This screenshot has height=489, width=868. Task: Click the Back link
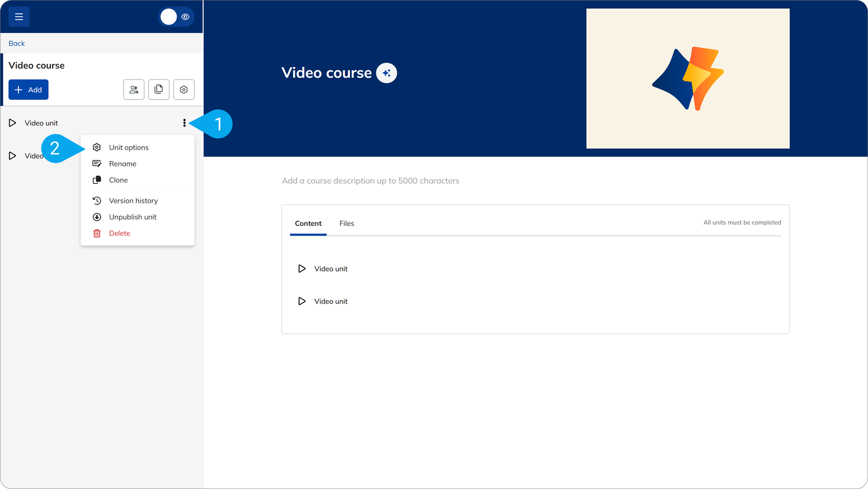point(17,43)
